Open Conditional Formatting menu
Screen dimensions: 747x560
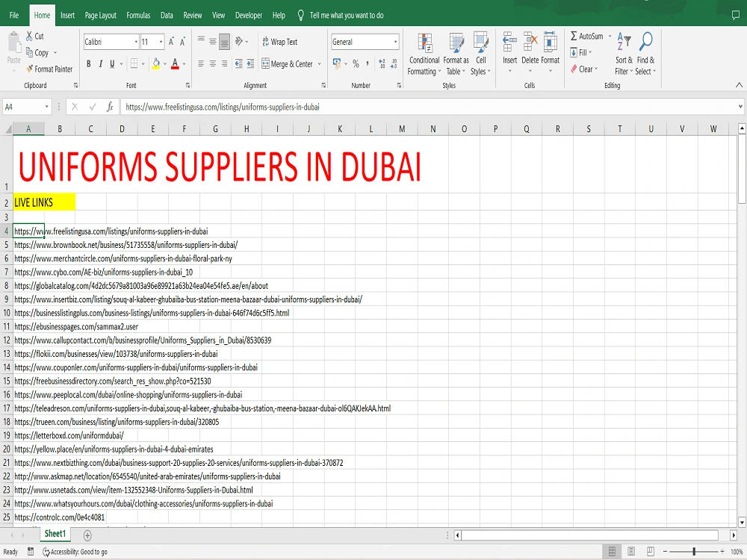point(424,53)
